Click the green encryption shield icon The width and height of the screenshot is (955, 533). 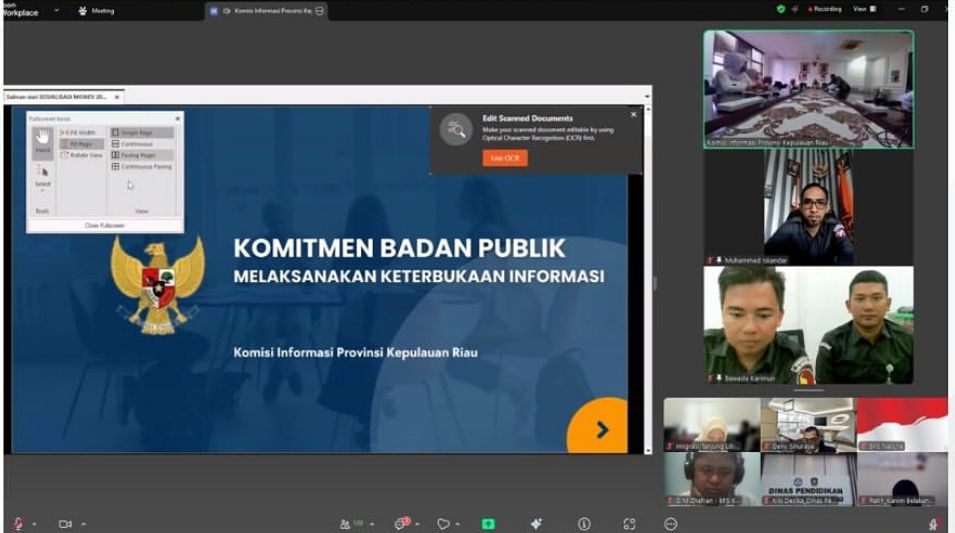click(781, 9)
